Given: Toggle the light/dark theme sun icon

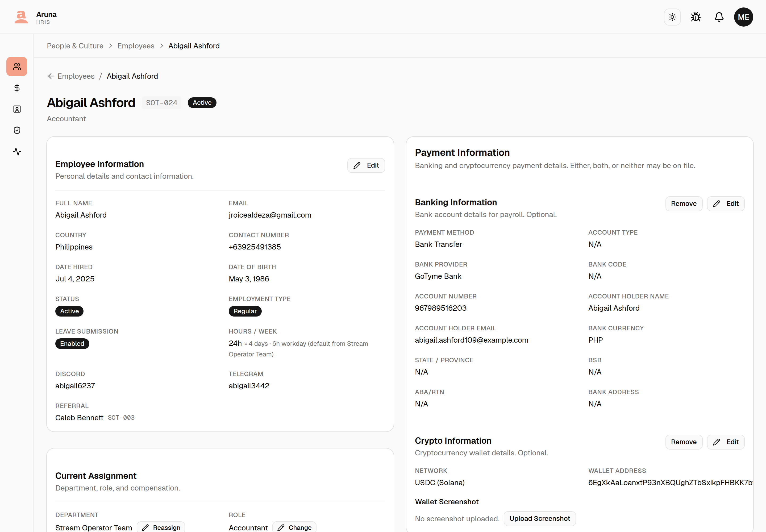Looking at the screenshot, I should 672,17.
